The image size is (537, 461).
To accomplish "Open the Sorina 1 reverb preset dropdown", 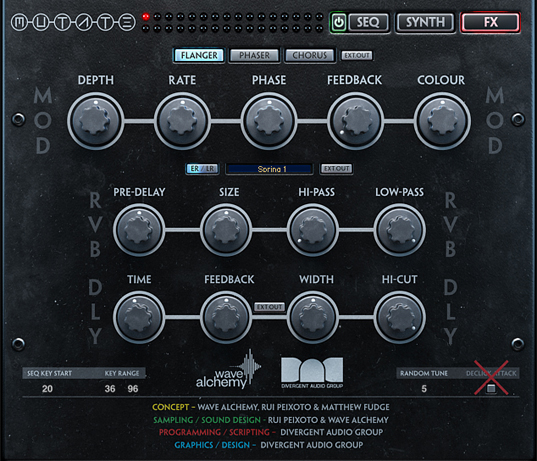I will pyautogui.click(x=269, y=169).
